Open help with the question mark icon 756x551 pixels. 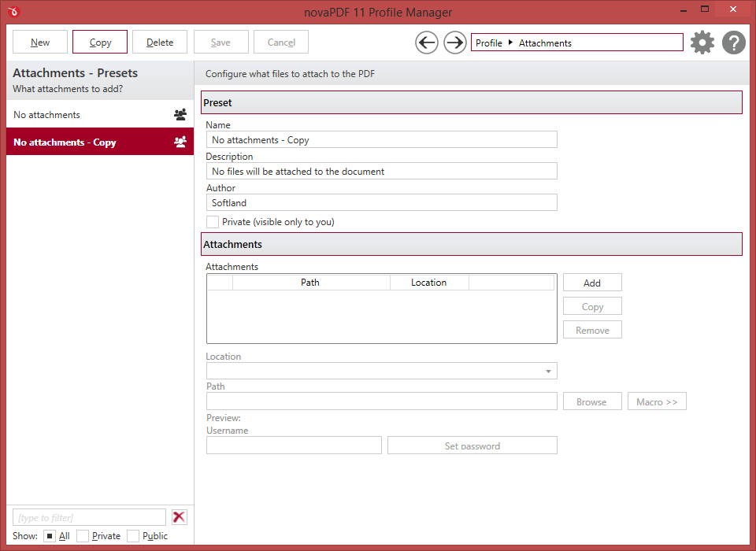734,43
